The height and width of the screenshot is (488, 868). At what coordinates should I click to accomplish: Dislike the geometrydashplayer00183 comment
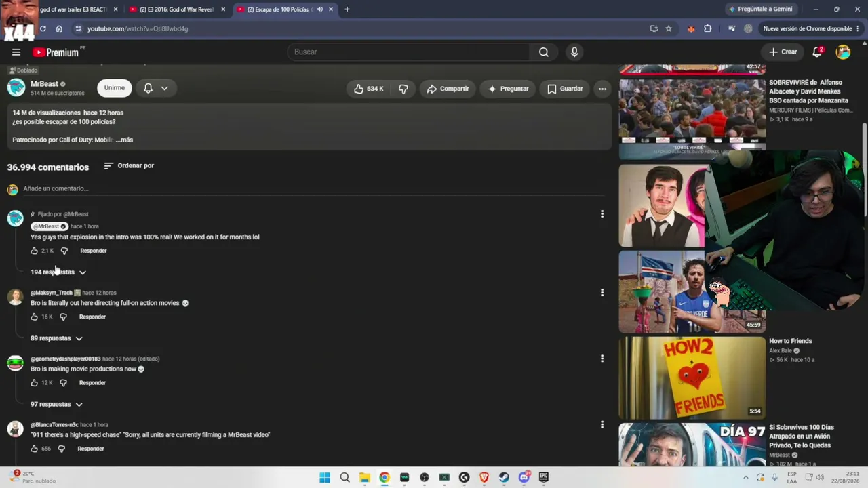[63, 383]
